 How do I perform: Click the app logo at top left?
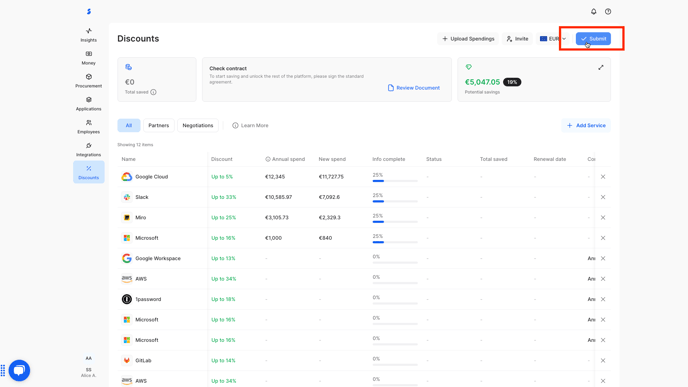[x=89, y=11]
